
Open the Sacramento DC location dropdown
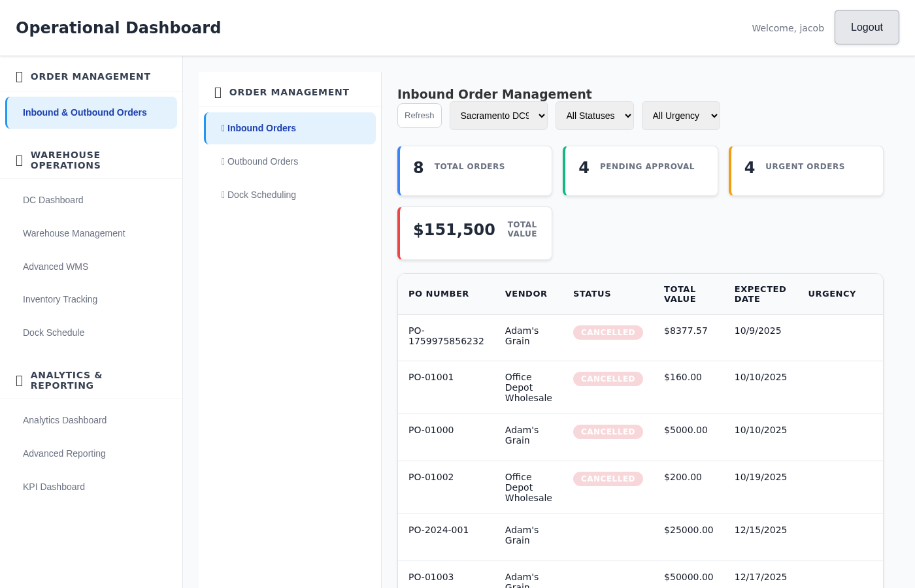coord(498,116)
